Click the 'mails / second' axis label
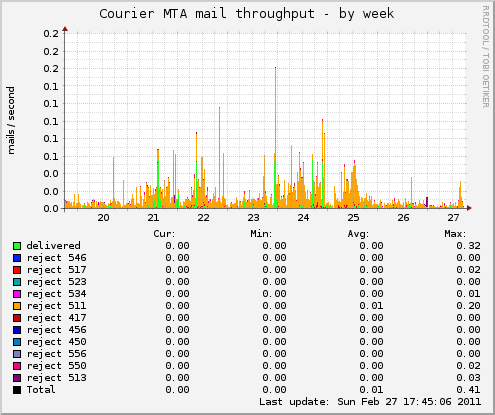 11,120
